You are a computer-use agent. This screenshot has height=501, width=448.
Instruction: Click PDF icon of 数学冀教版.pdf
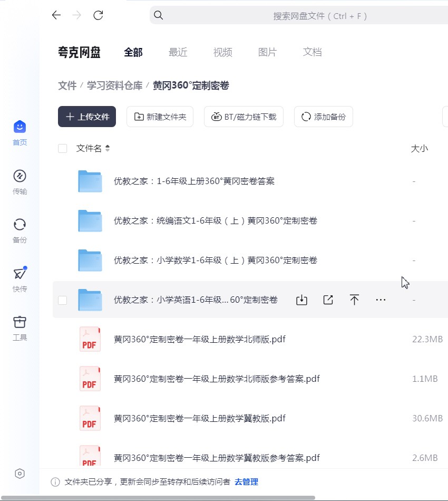tap(90, 419)
